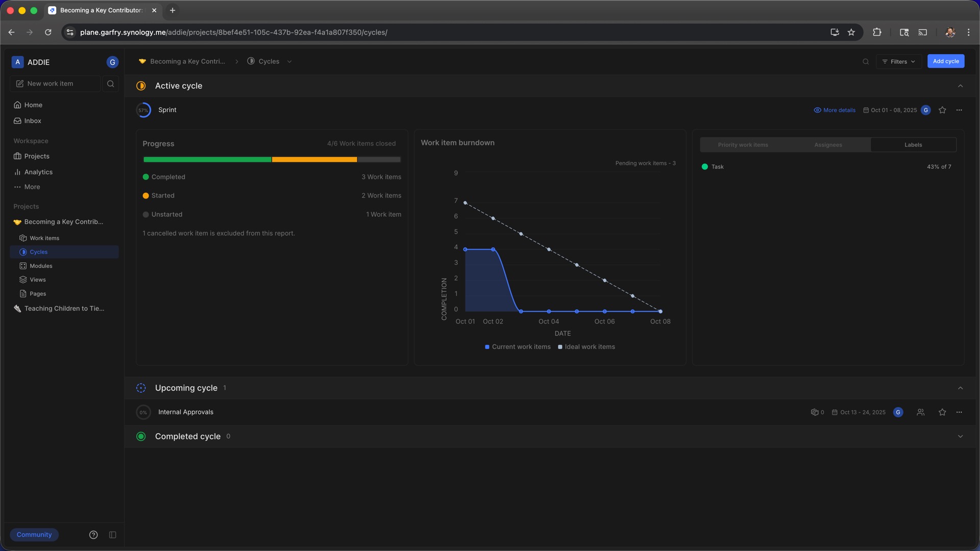The image size is (980, 551).
Task: Open the help question mark icon
Action: pyautogui.click(x=93, y=535)
